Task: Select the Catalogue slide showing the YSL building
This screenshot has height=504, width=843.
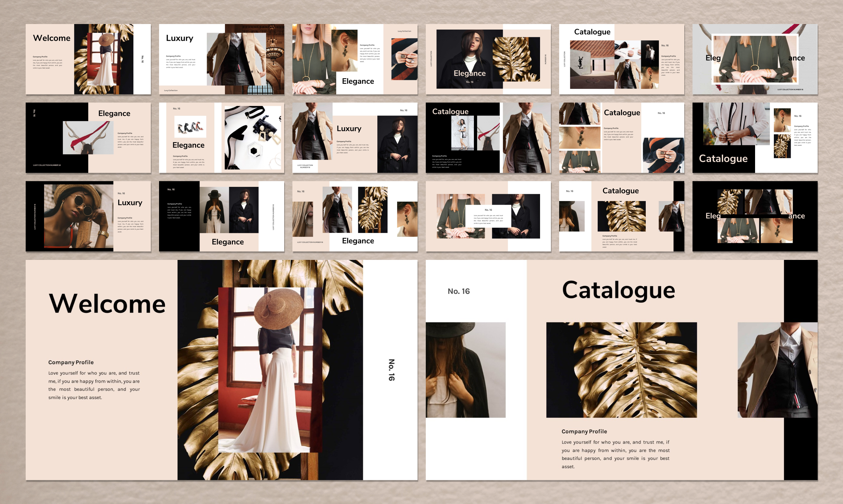Action: click(x=621, y=59)
